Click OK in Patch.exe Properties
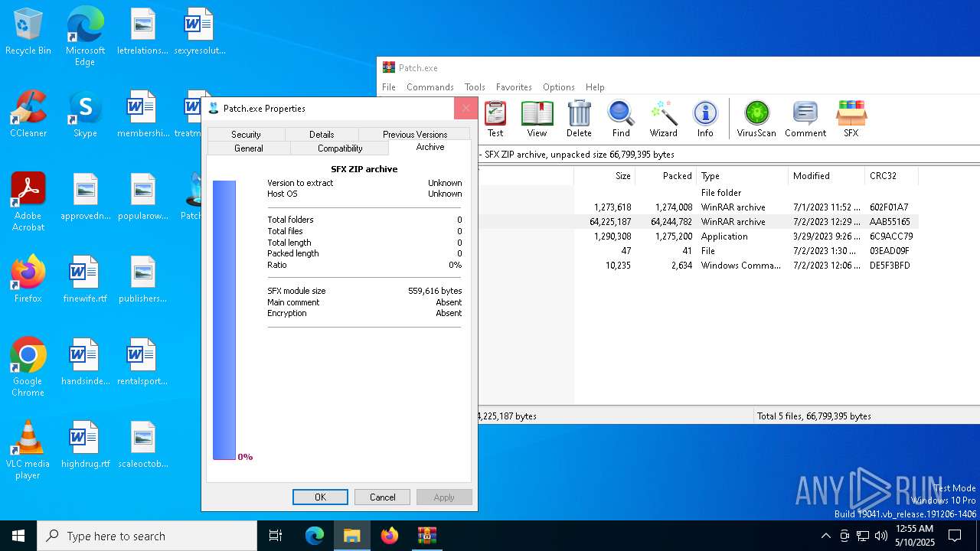980x551 pixels. click(320, 497)
